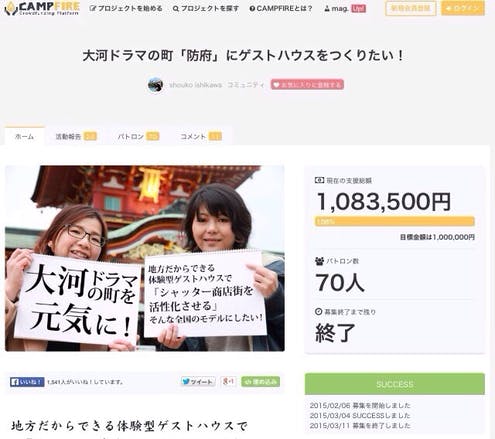Switch to the 活動報告 tab

[x=76, y=136]
